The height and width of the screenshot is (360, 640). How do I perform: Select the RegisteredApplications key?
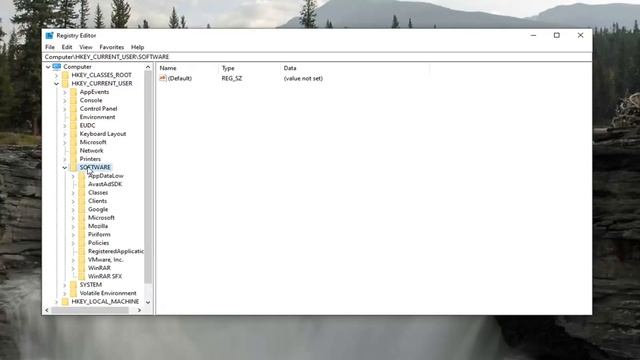116,251
